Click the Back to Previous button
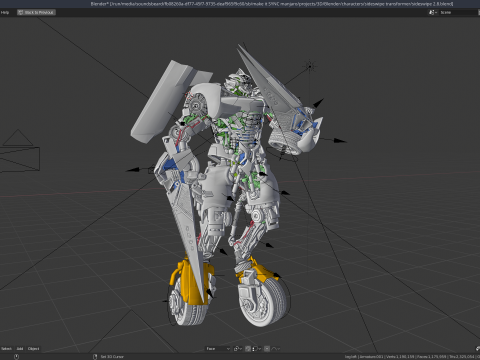 [36, 12]
